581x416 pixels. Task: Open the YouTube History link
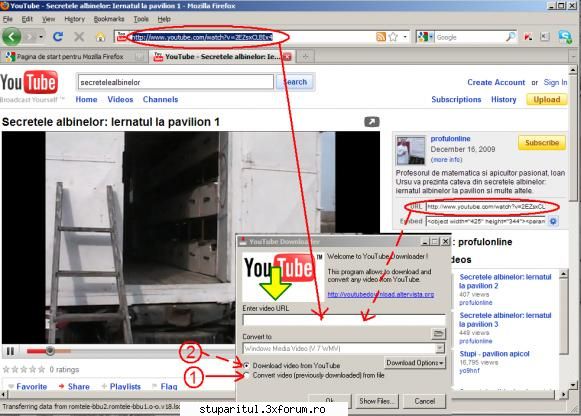(504, 99)
